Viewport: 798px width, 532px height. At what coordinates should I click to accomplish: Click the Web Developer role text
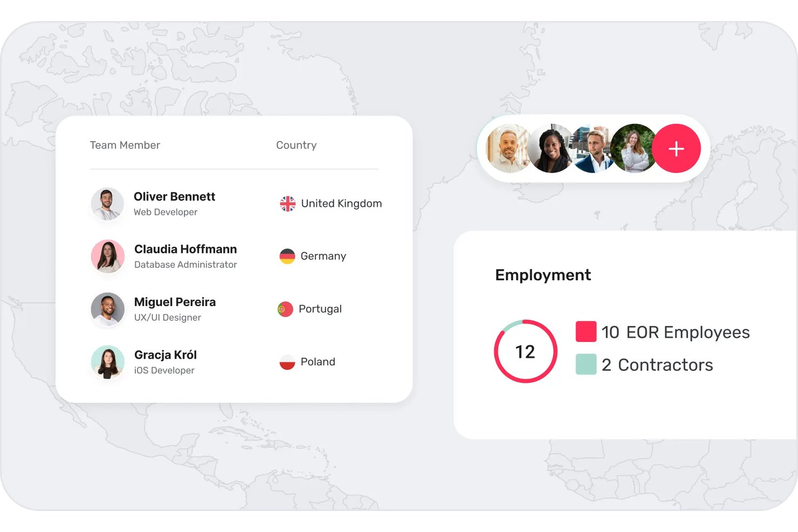(x=166, y=212)
